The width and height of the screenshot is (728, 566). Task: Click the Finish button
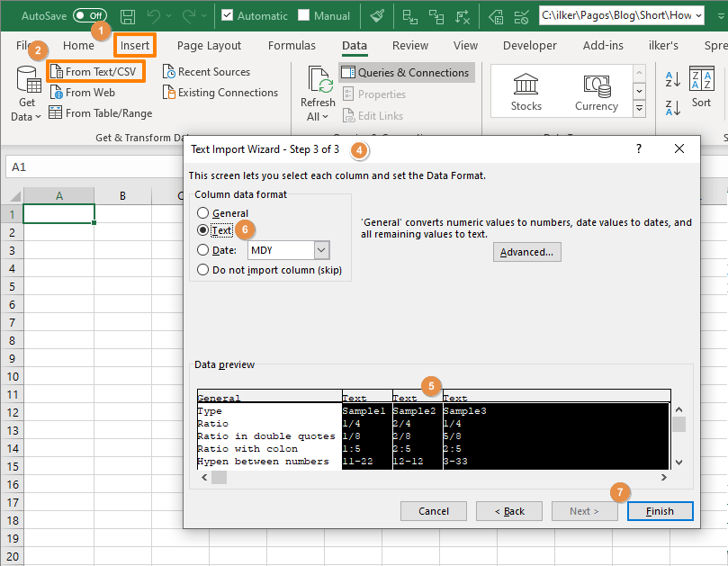click(660, 510)
